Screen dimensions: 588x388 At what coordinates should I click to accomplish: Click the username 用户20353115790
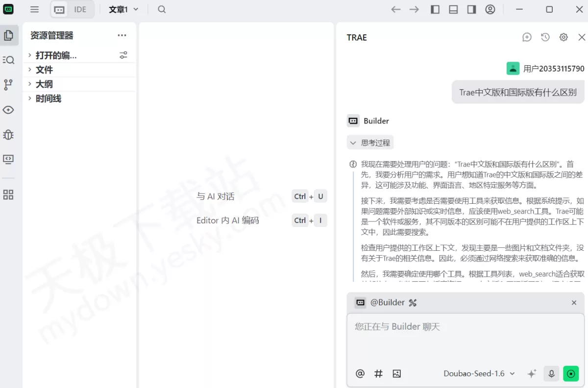(554, 69)
